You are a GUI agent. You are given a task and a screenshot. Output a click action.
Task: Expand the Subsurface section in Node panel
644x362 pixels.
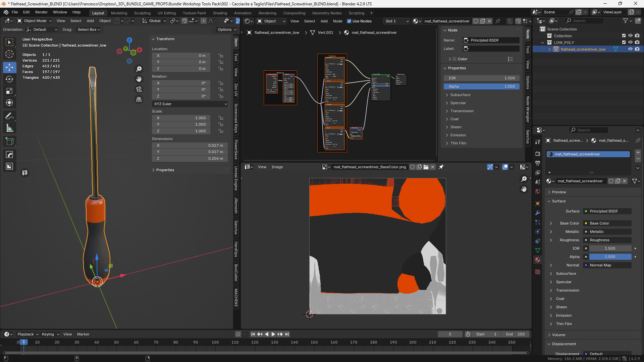click(x=460, y=95)
